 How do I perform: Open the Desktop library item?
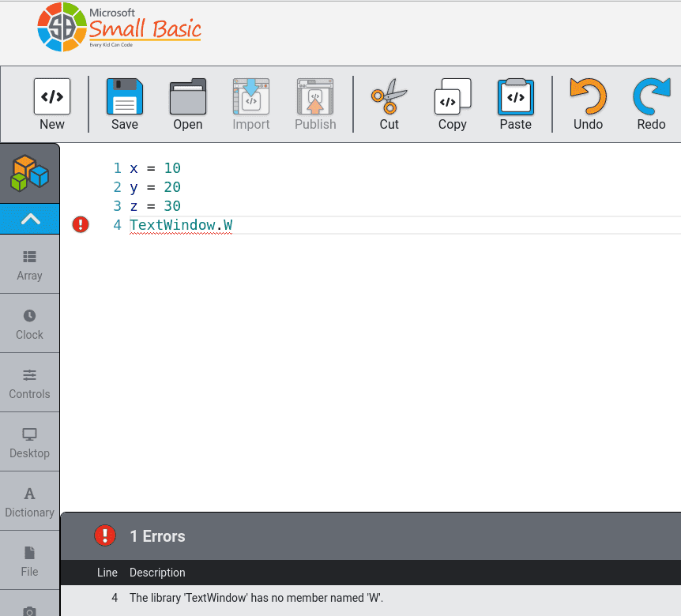(x=29, y=442)
